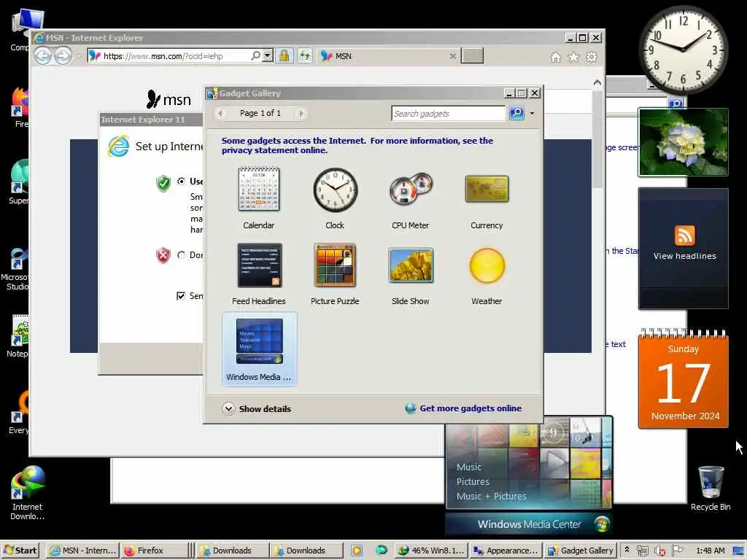Click the taskbar clock showing 1:48 AM

tap(710, 551)
